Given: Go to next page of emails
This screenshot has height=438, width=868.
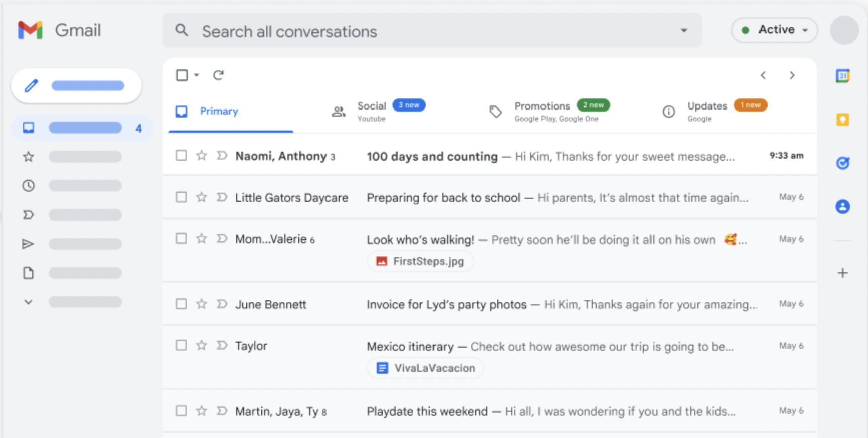Looking at the screenshot, I should [x=792, y=75].
